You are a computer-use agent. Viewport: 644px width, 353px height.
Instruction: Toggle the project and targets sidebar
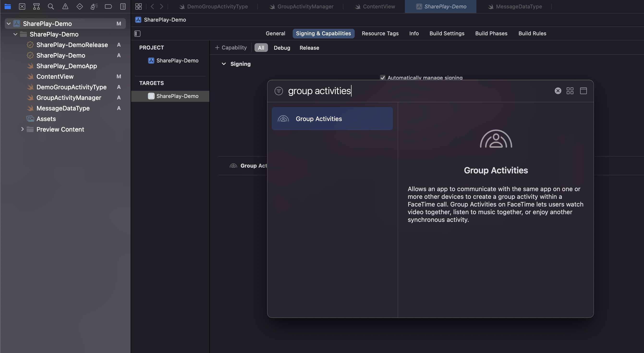(138, 34)
